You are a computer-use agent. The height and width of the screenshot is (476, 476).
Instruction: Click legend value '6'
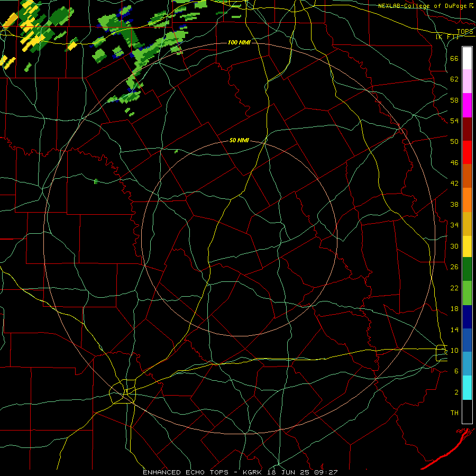(x=456, y=371)
